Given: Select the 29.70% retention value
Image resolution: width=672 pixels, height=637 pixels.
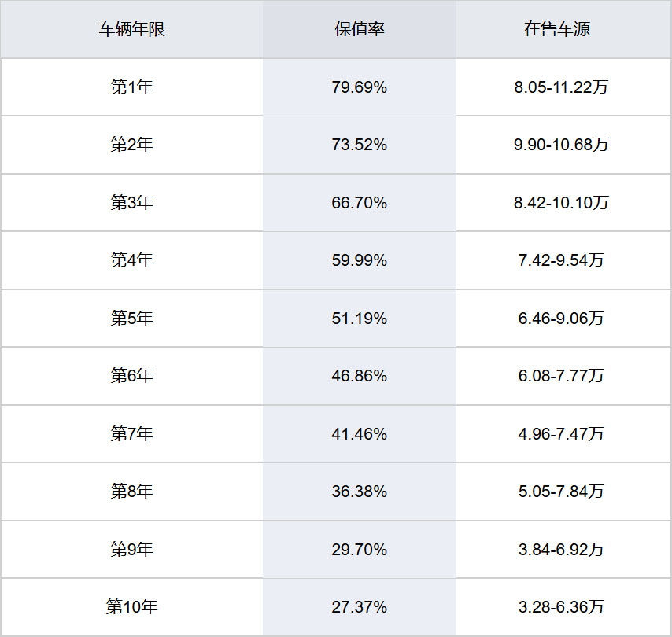Looking at the screenshot, I should 359,549.
